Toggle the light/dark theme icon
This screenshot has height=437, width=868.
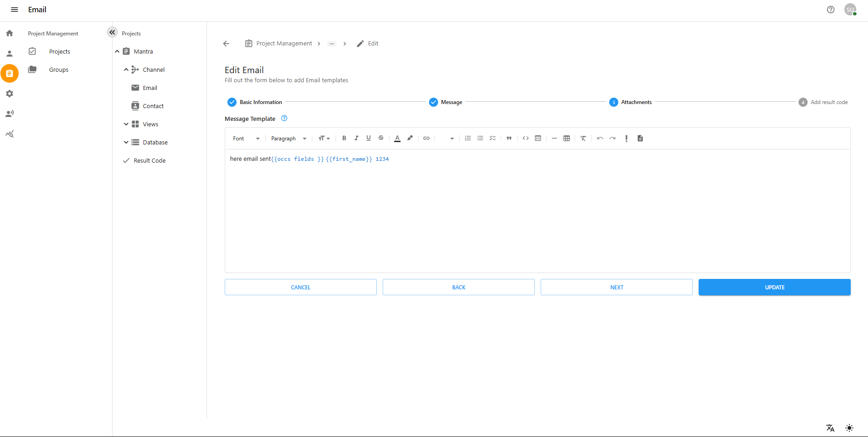(x=849, y=428)
